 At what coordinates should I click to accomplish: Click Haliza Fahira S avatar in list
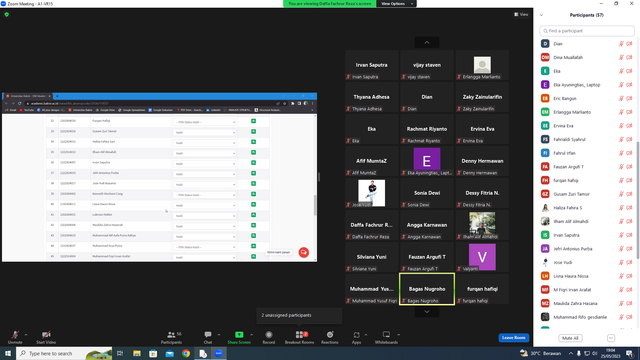point(545,208)
